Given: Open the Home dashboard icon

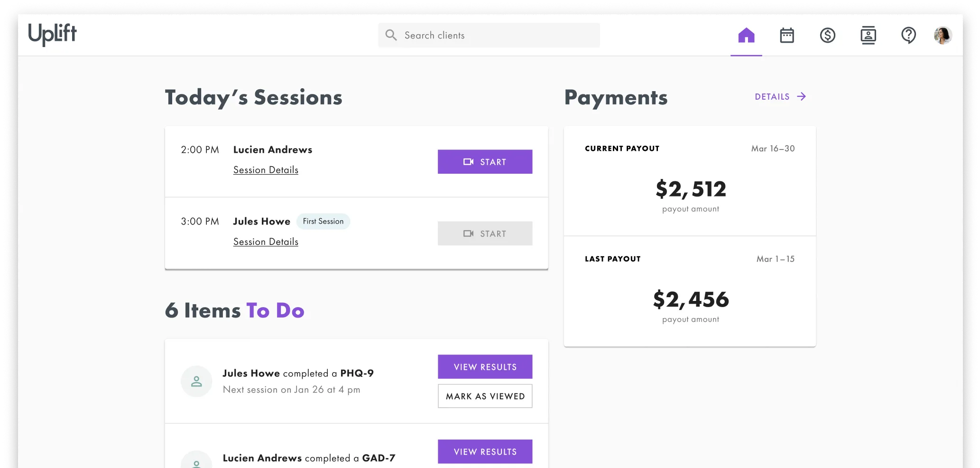Looking at the screenshot, I should coord(746,35).
